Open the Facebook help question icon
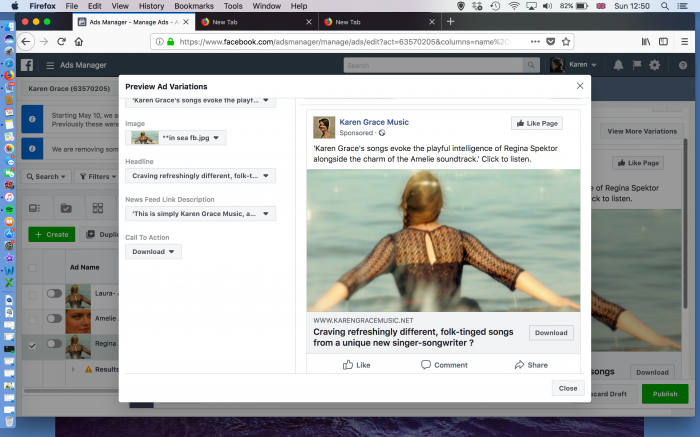Viewport: 700px width, 437px height. (683, 65)
